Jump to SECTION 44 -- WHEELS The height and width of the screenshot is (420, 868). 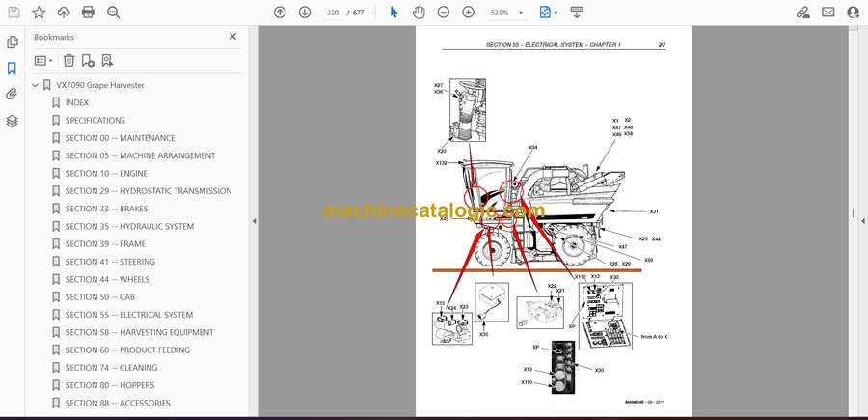(107, 279)
